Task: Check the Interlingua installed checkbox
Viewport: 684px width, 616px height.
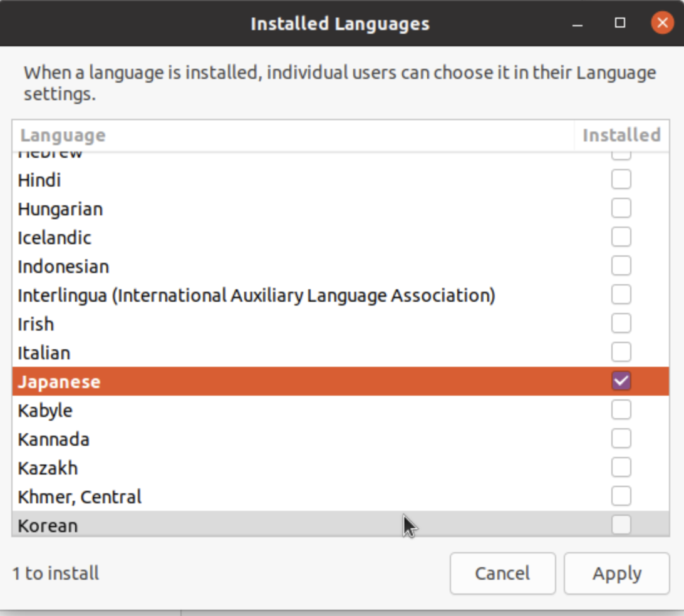Action: pos(621,295)
